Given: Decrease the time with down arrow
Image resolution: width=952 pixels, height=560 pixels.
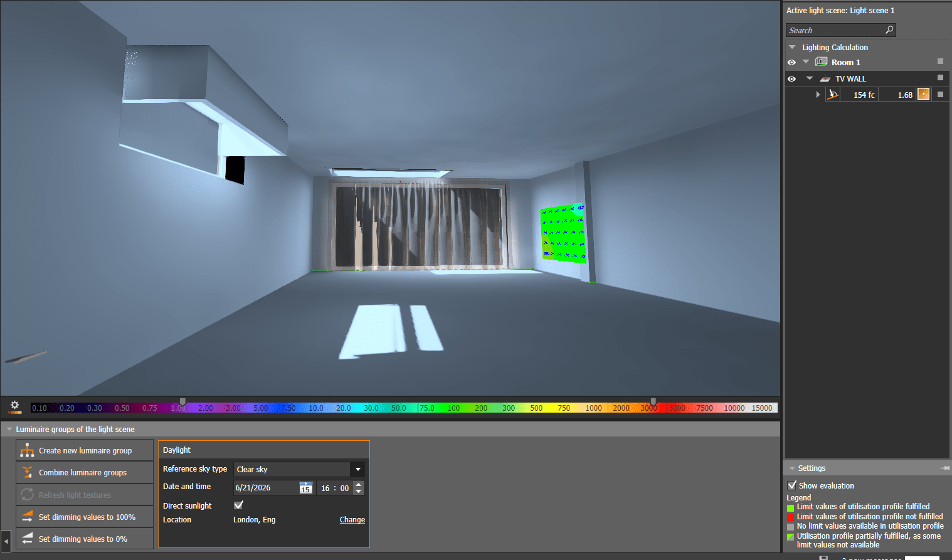Looking at the screenshot, I should [x=359, y=492].
